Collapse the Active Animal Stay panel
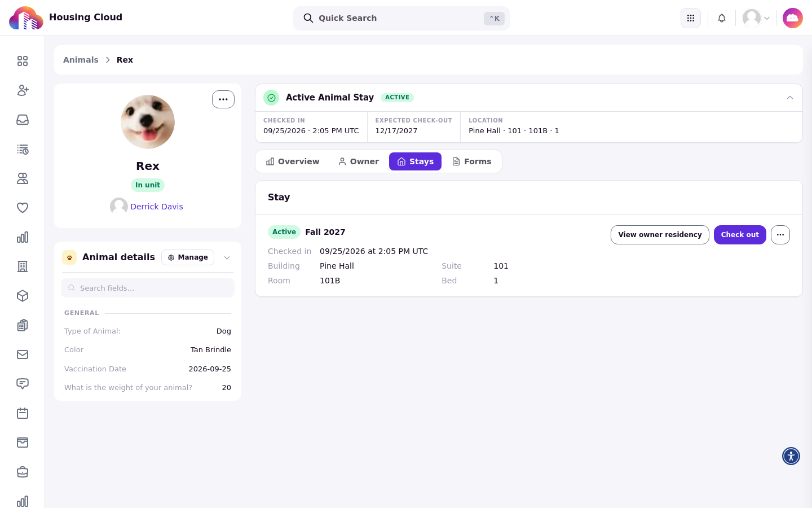The image size is (812, 508). 790,98
